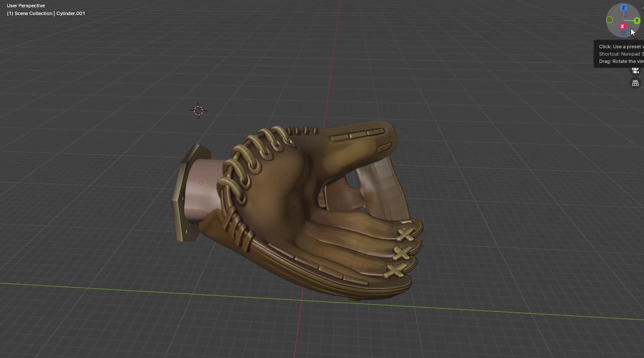Open camera view with the camera icon

(635, 71)
